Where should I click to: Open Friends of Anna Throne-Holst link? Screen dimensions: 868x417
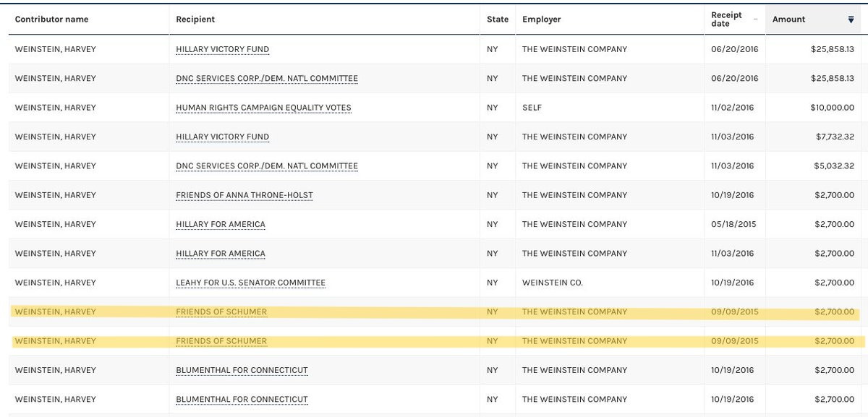pyautogui.click(x=244, y=195)
